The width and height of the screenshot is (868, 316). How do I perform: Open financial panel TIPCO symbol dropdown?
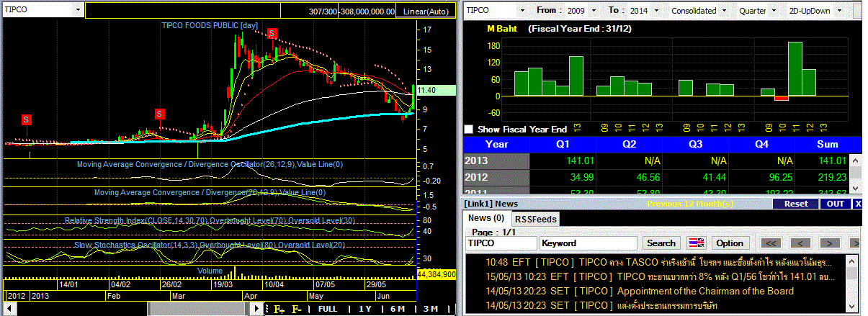(524, 11)
